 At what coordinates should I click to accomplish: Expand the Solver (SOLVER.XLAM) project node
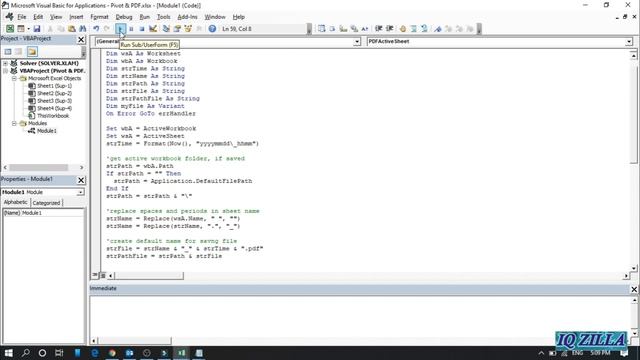tap(5, 63)
